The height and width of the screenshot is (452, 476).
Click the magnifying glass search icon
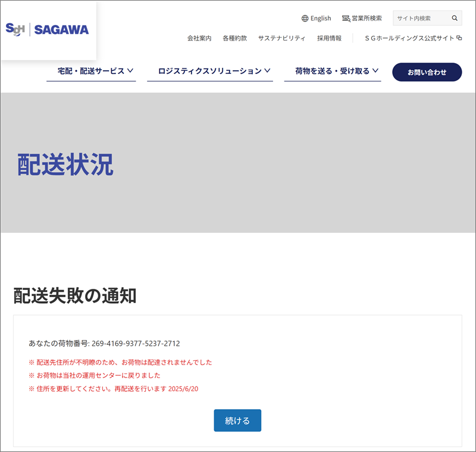tap(455, 18)
